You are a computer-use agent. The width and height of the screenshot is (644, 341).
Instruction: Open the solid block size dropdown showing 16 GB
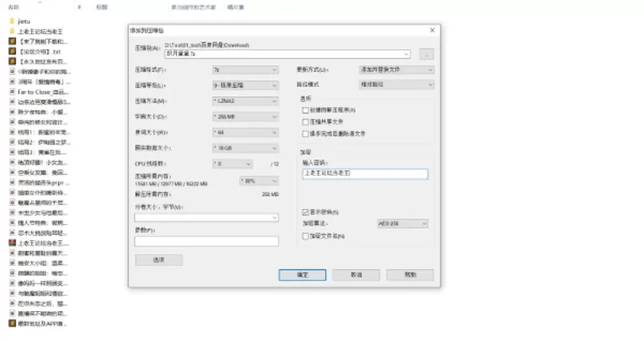point(246,148)
